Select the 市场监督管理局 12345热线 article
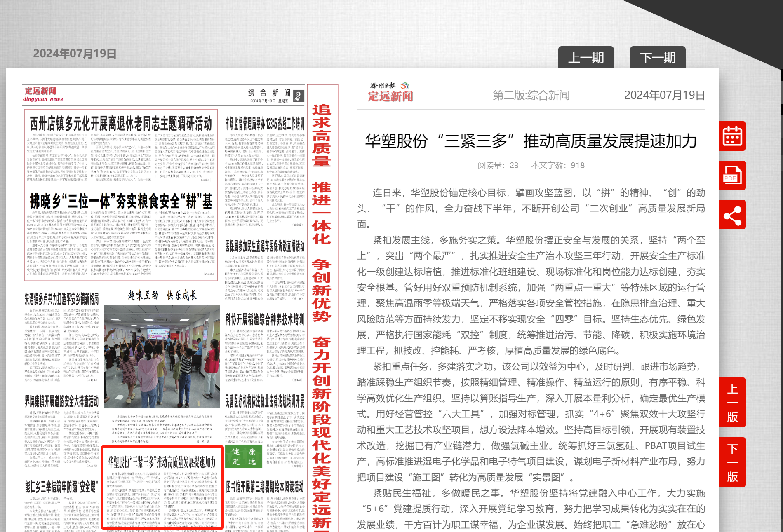Image resolution: width=783 pixels, height=532 pixels. [x=264, y=123]
